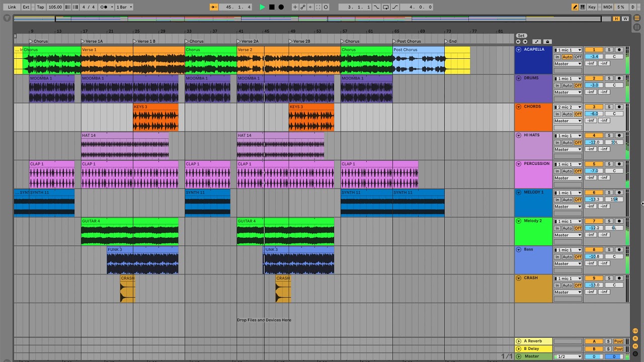Click the MELODY 1 volume field -13.3
644x362 pixels.
(594, 200)
